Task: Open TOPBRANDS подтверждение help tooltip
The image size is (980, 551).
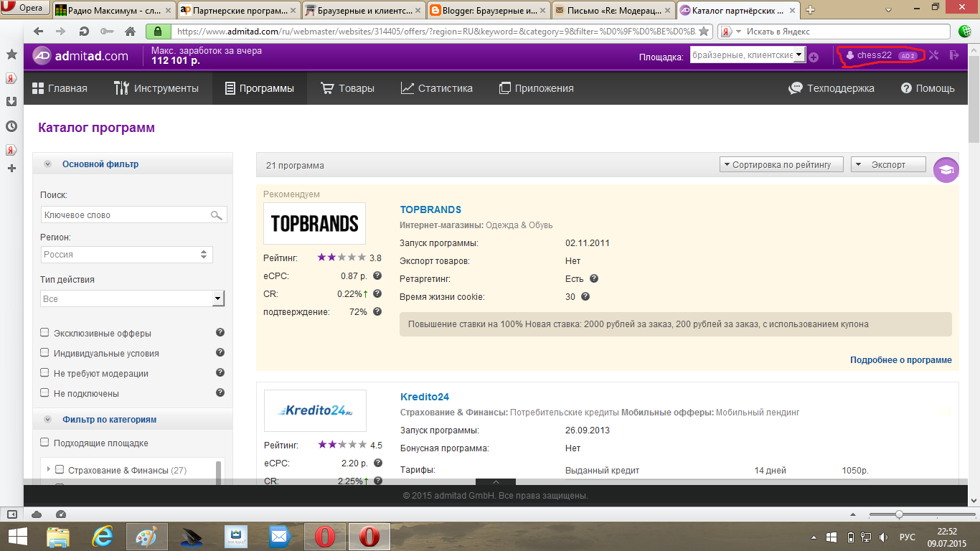Action: (x=377, y=311)
